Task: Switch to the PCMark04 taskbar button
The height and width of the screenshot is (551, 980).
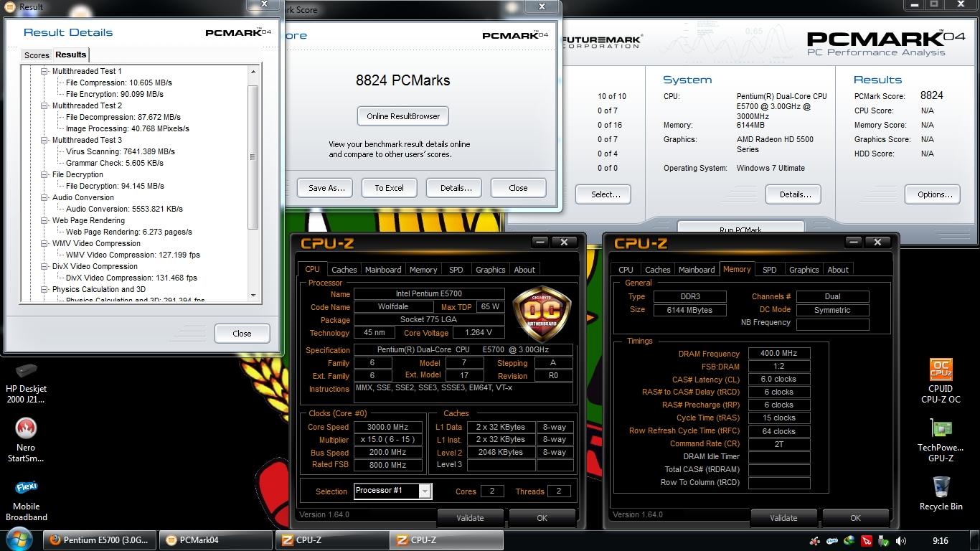Action: [215, 540]
